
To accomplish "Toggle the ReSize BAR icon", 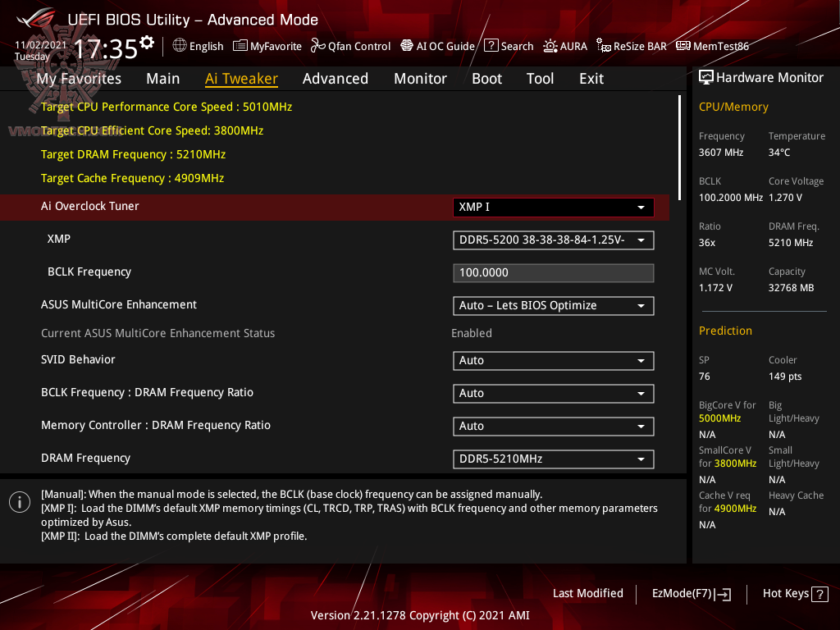I will click(x=604, y=46).
